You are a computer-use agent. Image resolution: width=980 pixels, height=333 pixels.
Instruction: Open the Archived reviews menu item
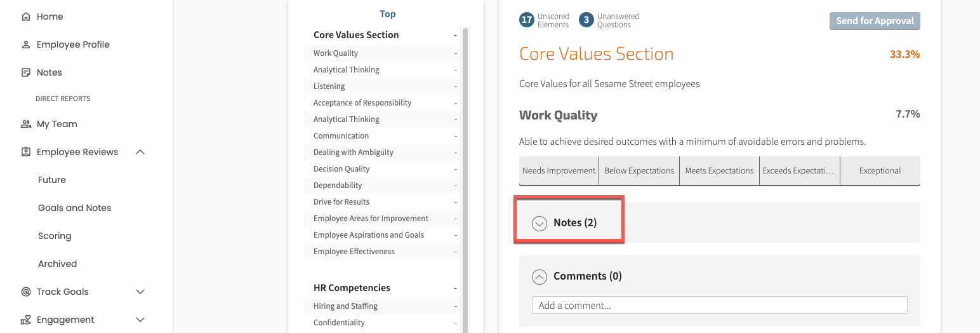[57, 264]
